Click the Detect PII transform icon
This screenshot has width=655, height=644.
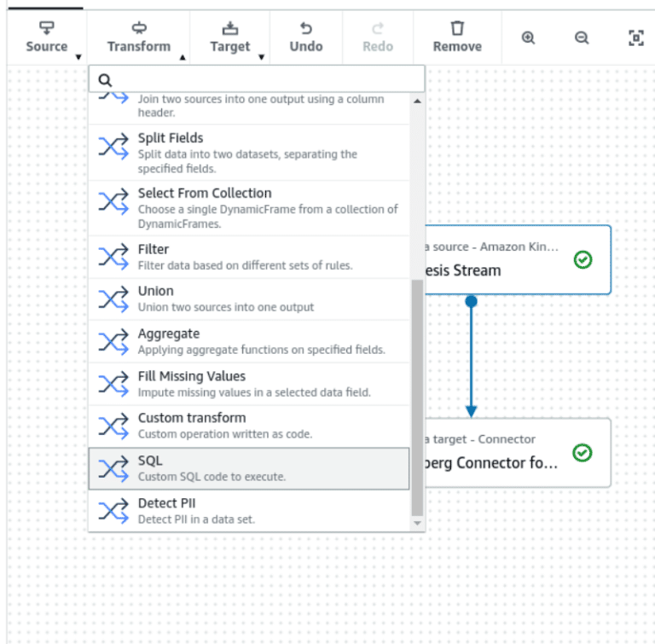[x=113, y=511]
